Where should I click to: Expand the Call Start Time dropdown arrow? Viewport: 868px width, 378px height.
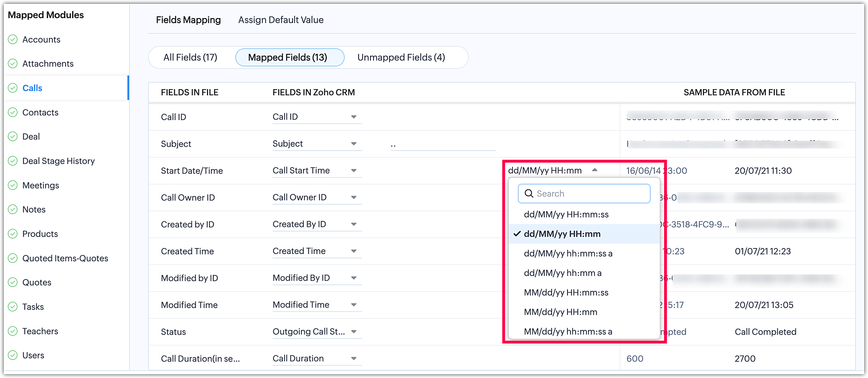[354, 171]
